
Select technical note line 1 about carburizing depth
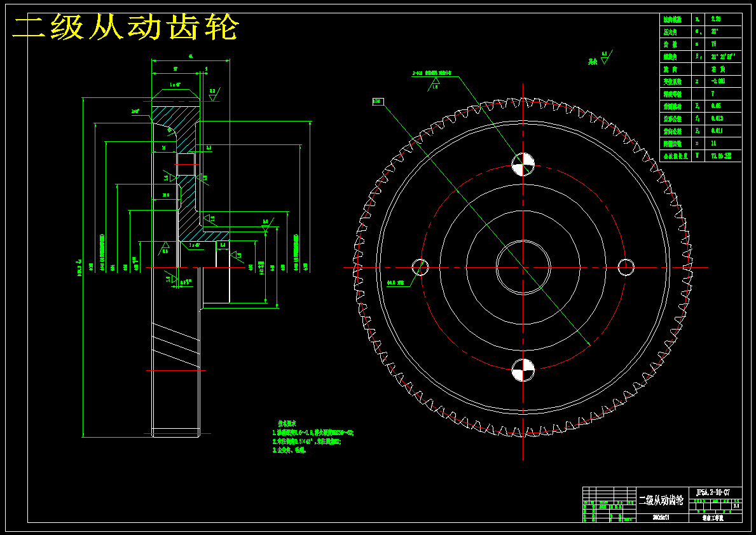[313, 433]
